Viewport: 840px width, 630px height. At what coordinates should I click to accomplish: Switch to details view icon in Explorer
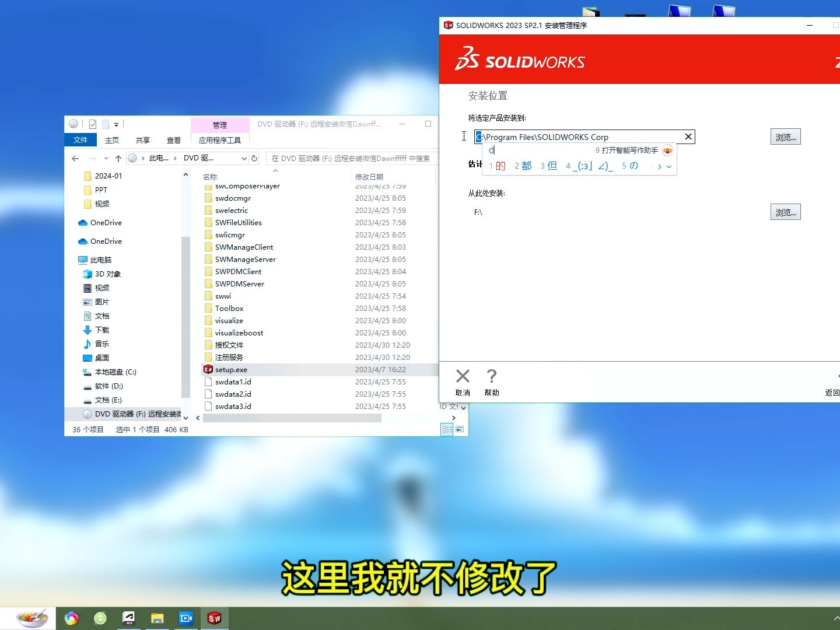point(447,429)
